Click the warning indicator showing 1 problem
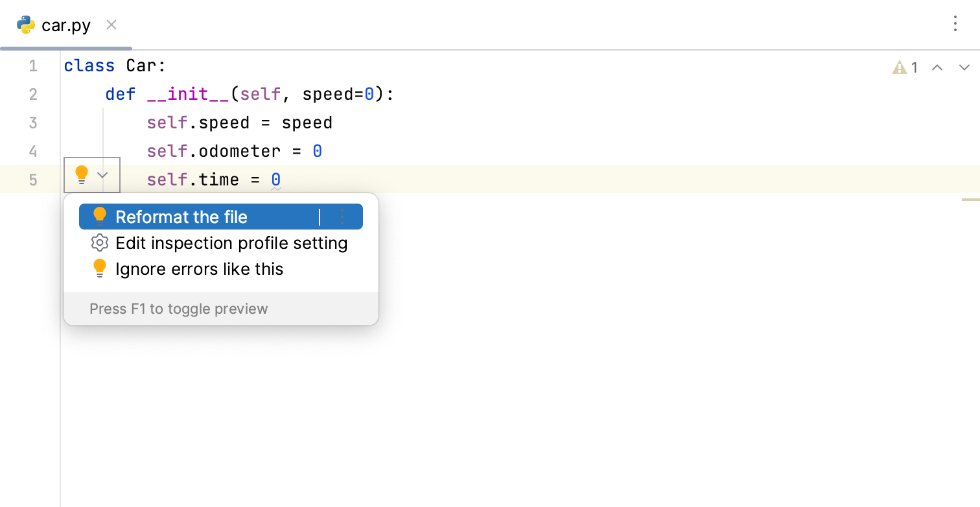Screen dimensions: 980x507 pyautogui.click(x=905, y=67)
